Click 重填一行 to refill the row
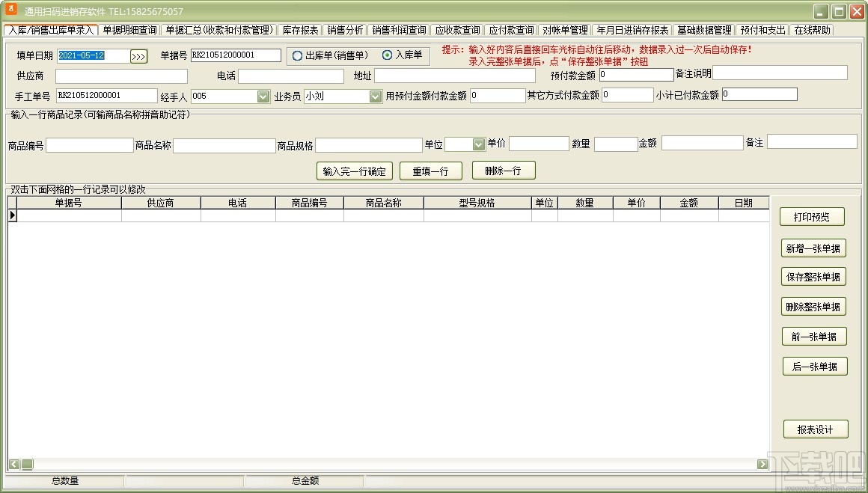Screen dimensions: 868x493 point(431,171)
